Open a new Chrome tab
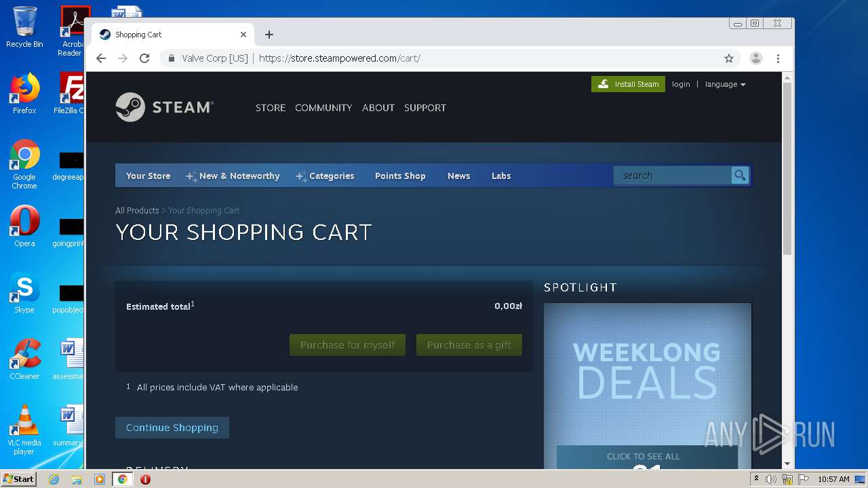The height and width of the screenshot is (488, 868). tap(269, 35)
